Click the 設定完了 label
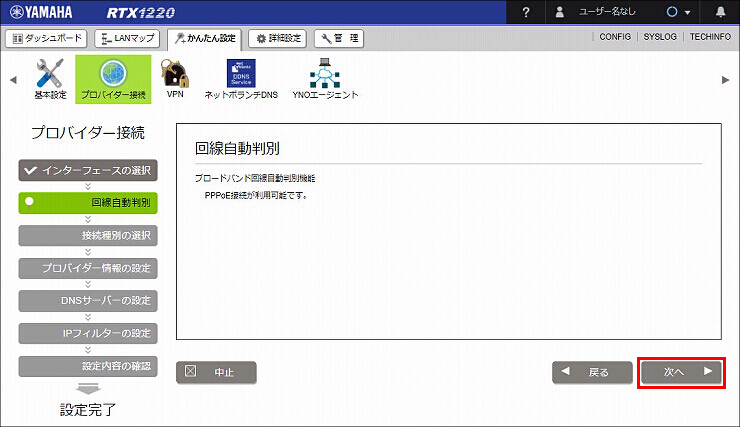The height and width of the screenshot is (427, 740). [x=88, y=410]
